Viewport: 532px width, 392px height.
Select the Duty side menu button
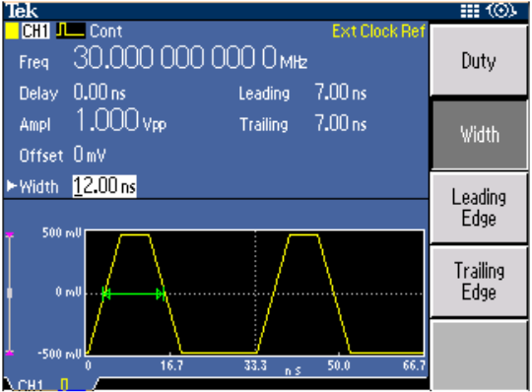pos(479,61)
